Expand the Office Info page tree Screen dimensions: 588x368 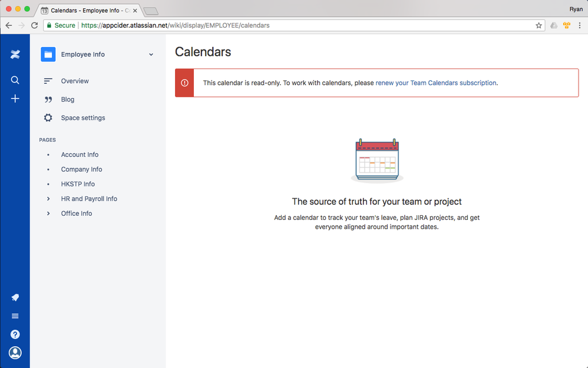pyautogui.click(x=48, y=213)
